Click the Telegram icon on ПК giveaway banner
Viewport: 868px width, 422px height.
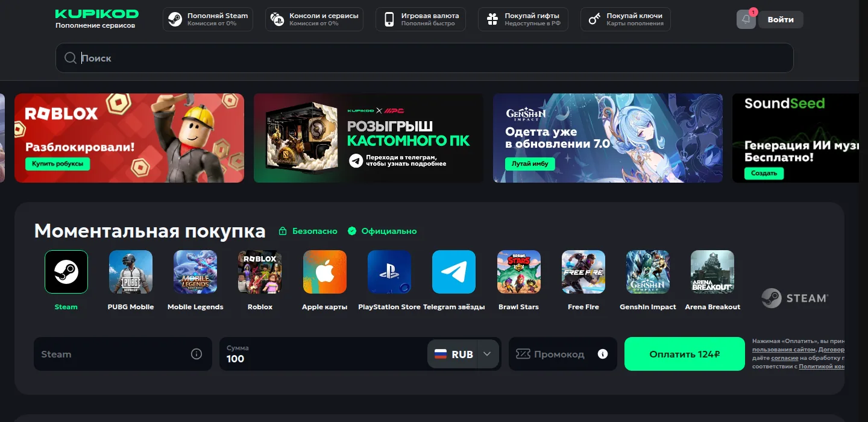[x=356, y=160]
